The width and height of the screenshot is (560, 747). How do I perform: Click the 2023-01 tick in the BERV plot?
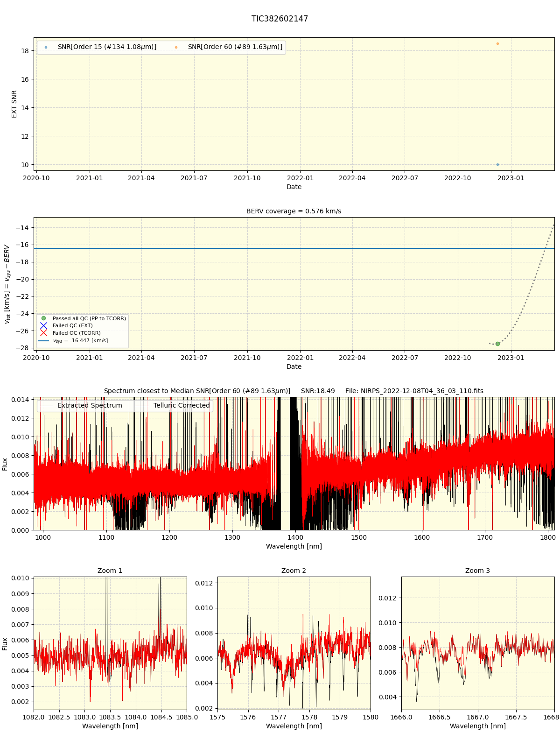pos(511,357)
